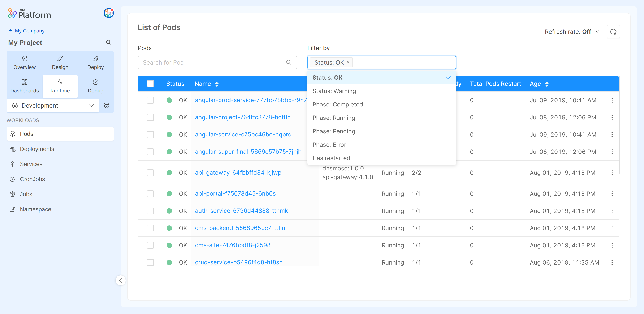Screen dimensions: 644x314
Task: Open the project search magnifier icon
Action: pyautogui.click(x=108, y=43)
